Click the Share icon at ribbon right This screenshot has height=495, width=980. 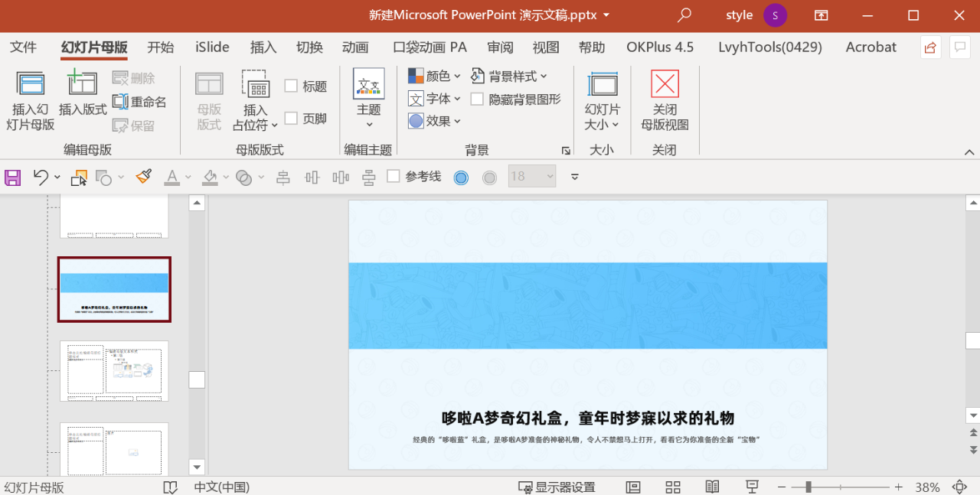point(930,47)
